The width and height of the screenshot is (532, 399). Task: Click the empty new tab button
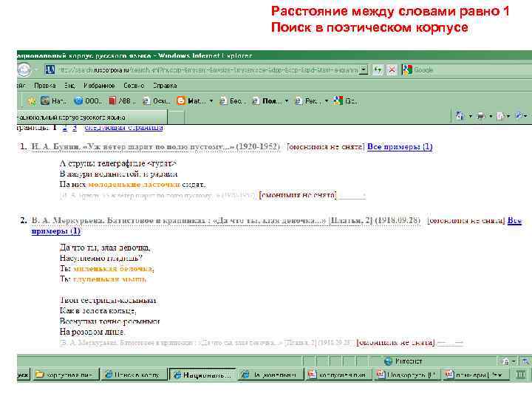click(x=177, y=117)
